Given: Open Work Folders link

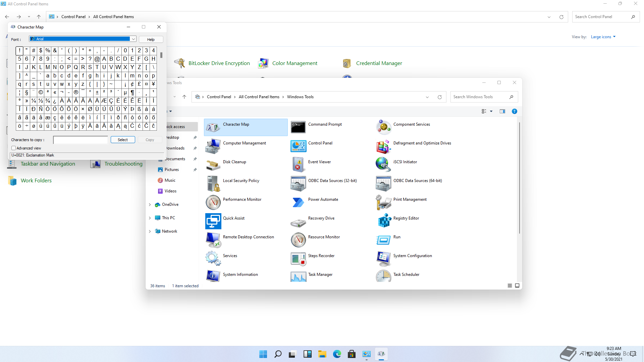Looking at the screenshot, I should 36,181.
